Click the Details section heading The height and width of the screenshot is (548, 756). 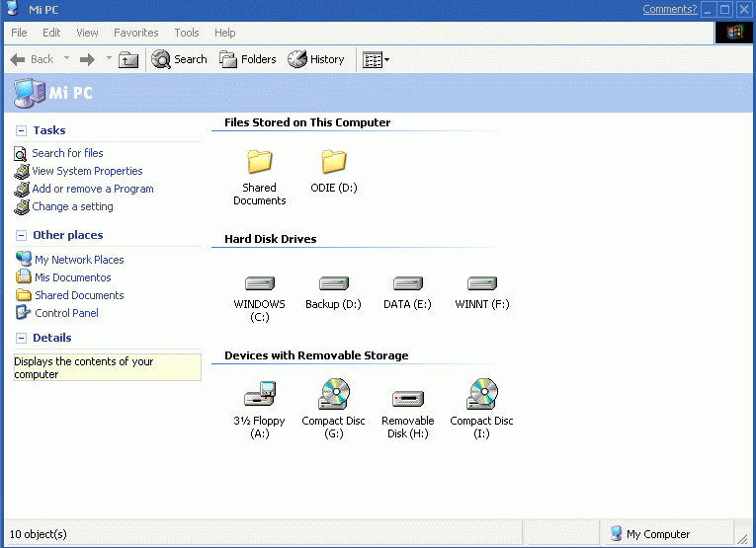tap(52, 338)
